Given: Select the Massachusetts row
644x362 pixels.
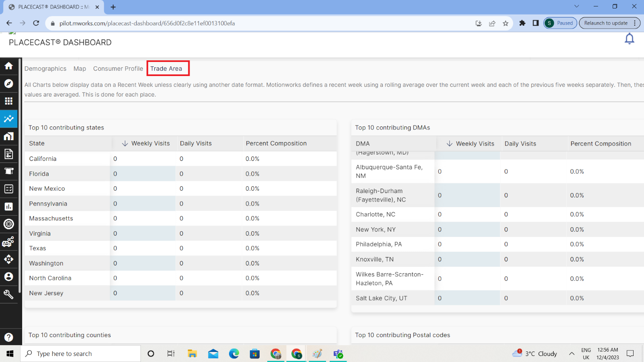Looking at the screenshot, I should 181,218.
